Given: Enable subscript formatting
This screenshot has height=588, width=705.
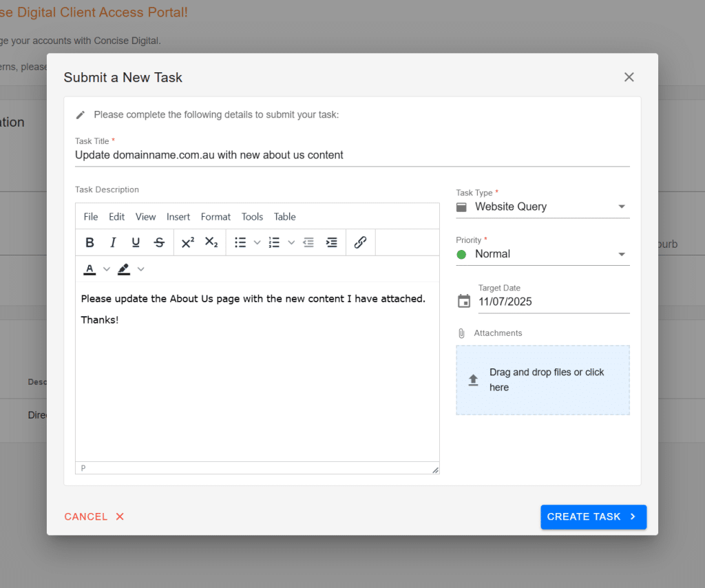Looking at the screenshot, I should point(211,242).
